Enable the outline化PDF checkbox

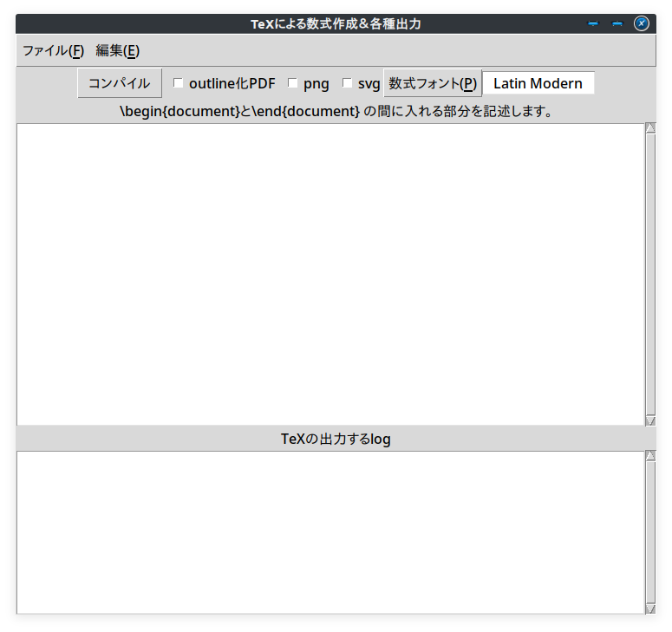179,83
